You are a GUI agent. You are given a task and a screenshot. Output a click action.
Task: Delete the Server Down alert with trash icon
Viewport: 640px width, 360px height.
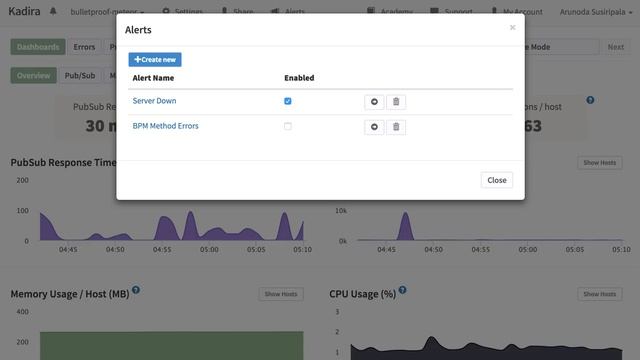[x=396, y=102]
